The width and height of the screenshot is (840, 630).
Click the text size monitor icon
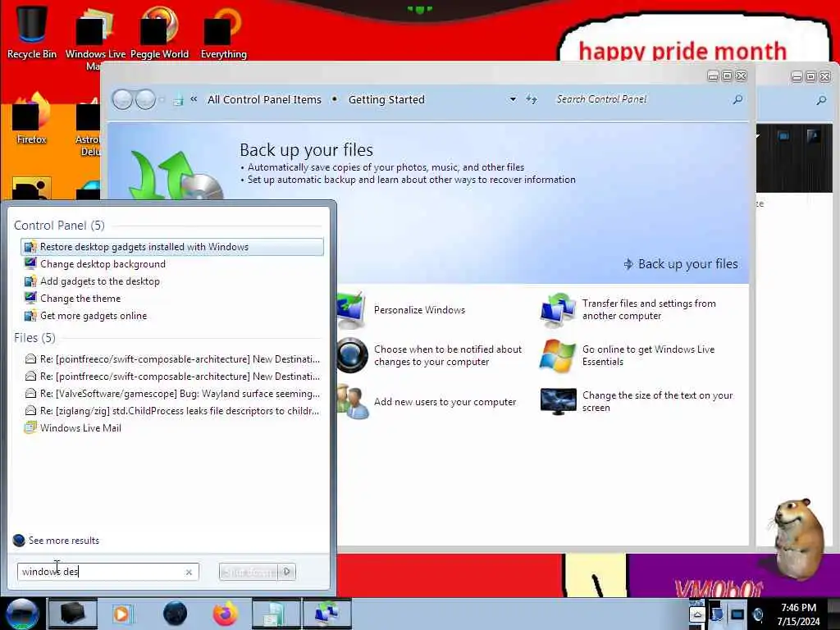tap(558, 402)
